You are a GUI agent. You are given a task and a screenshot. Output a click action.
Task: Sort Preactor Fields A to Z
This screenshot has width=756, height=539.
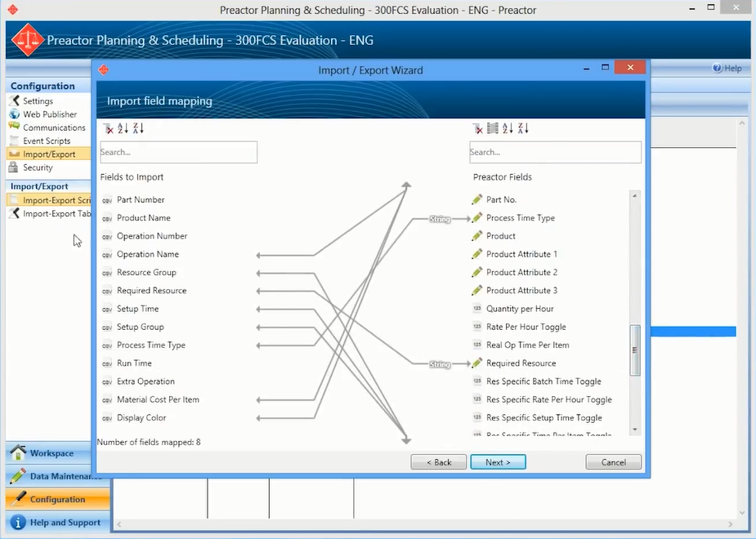(508, 128)
